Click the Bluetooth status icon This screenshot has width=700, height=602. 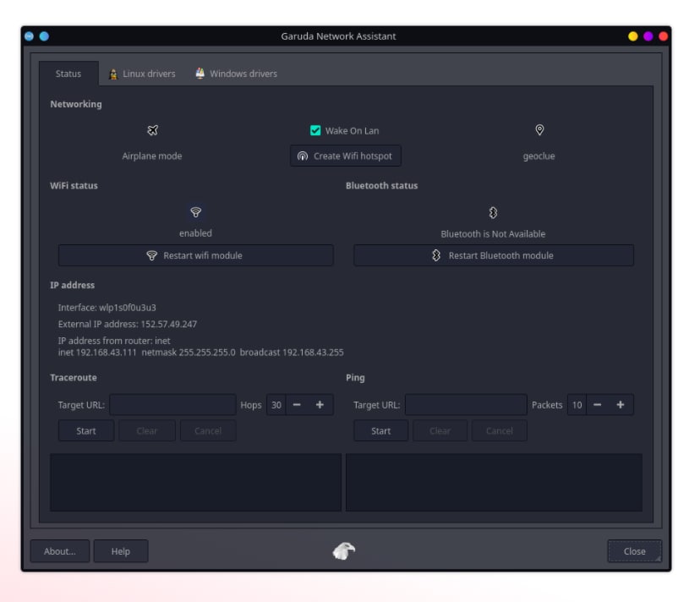tap(493, 212)
